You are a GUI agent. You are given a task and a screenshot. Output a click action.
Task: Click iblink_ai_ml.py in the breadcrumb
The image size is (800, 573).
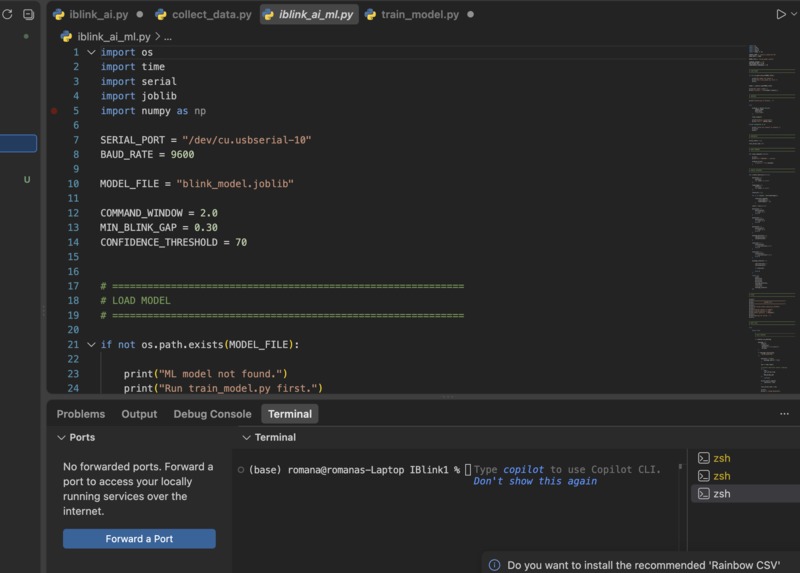[114, 37]
